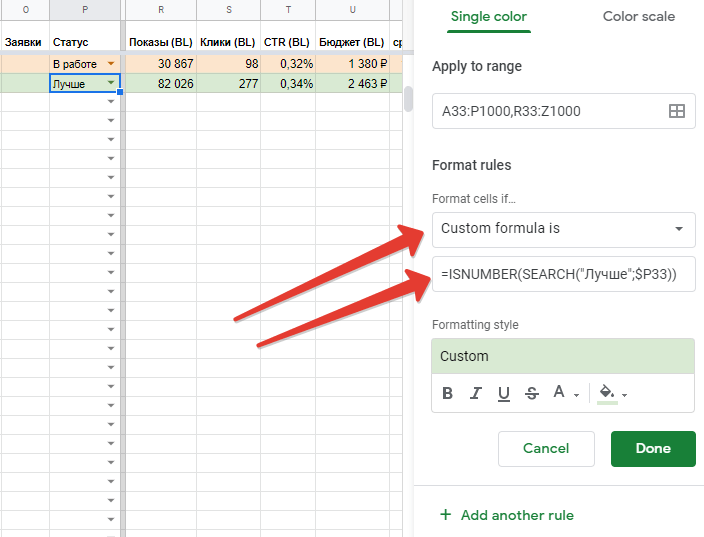Toggle strikethrough in formatting style
This screenshot has height=537, width=704.
point(532,393)
